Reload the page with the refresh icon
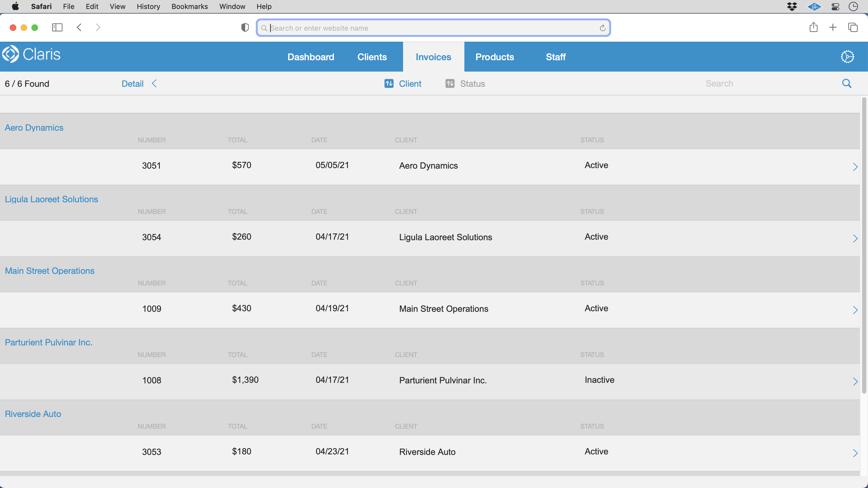The image size is (868, 488). tap(602, 28)
